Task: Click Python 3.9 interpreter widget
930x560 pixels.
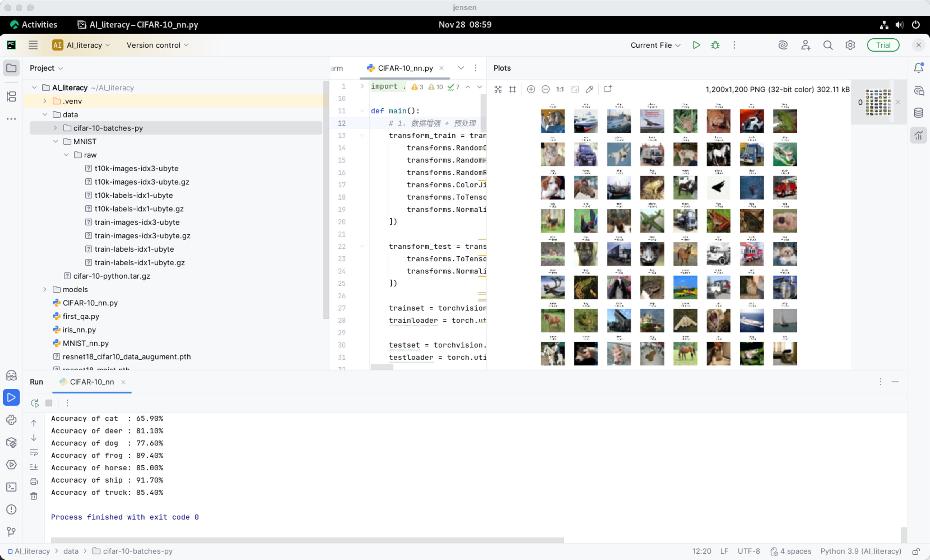Action: click(861, 551)
